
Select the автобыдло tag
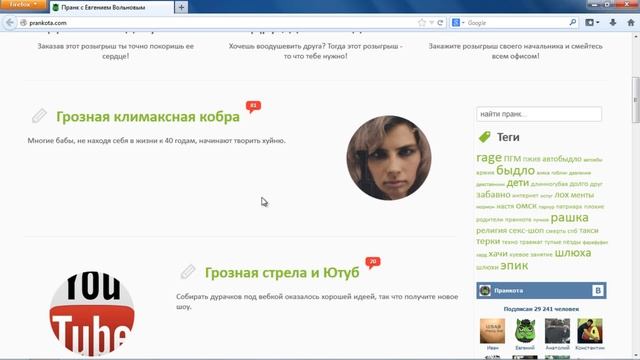[562, 159]
